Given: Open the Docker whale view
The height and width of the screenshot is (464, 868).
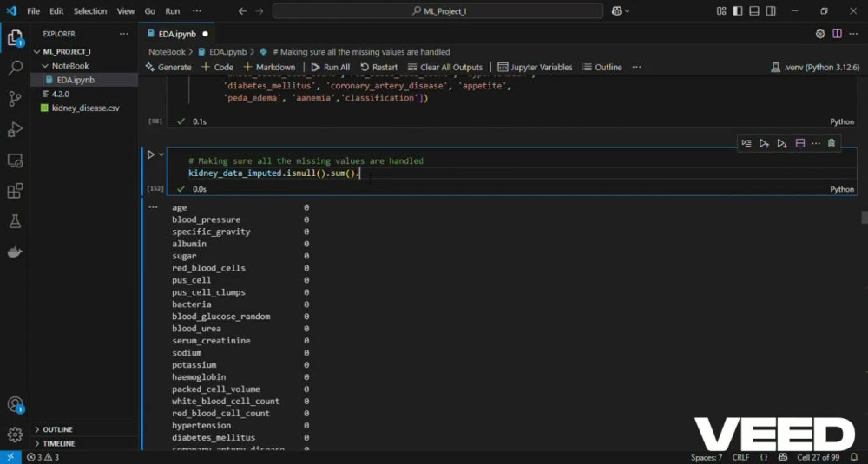Looking at the screenshot, I should pos(15,252).
